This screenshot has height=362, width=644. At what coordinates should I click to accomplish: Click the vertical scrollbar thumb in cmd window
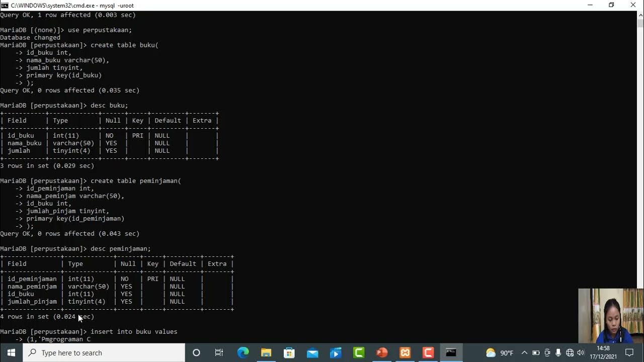coord(640,23)
